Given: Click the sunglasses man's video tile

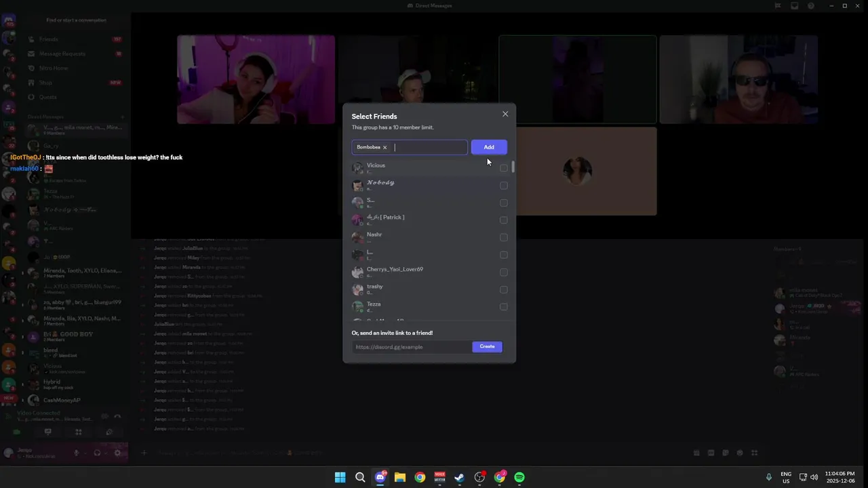Looking at the screenshot, I should [738, 79].
